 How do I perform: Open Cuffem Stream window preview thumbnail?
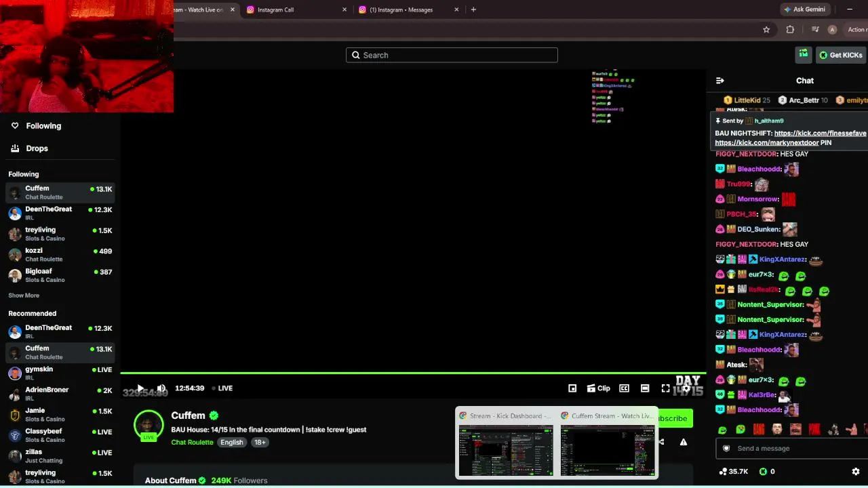(x=608, y=444)
